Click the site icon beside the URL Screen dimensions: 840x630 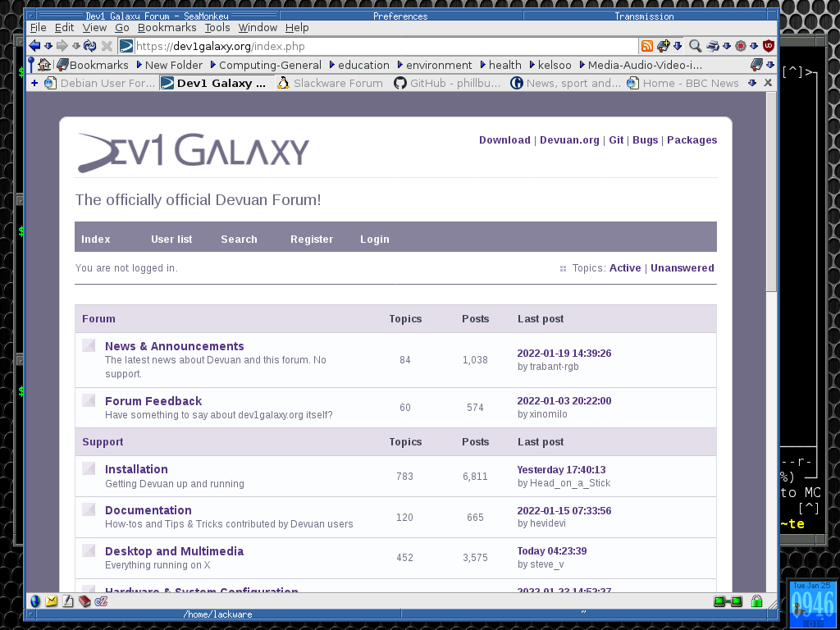126,46
